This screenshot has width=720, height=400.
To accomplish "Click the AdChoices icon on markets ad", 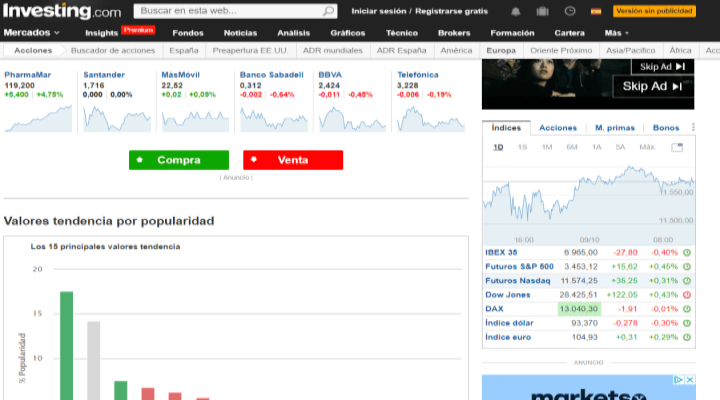I will (x=679, y=380).
